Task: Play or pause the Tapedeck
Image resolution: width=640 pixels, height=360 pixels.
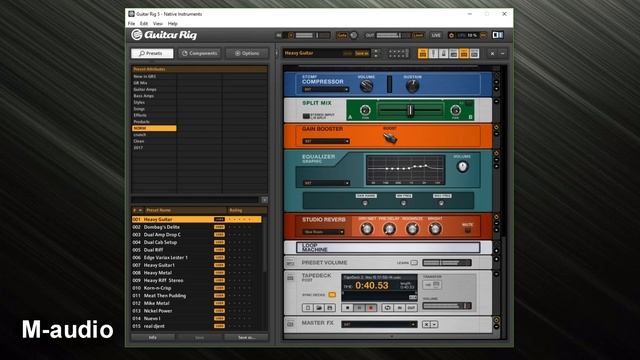Action: point(359,308)
